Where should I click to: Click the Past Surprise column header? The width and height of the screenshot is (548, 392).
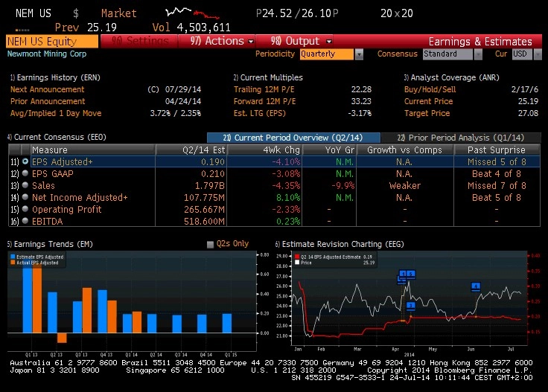[497, 150]
